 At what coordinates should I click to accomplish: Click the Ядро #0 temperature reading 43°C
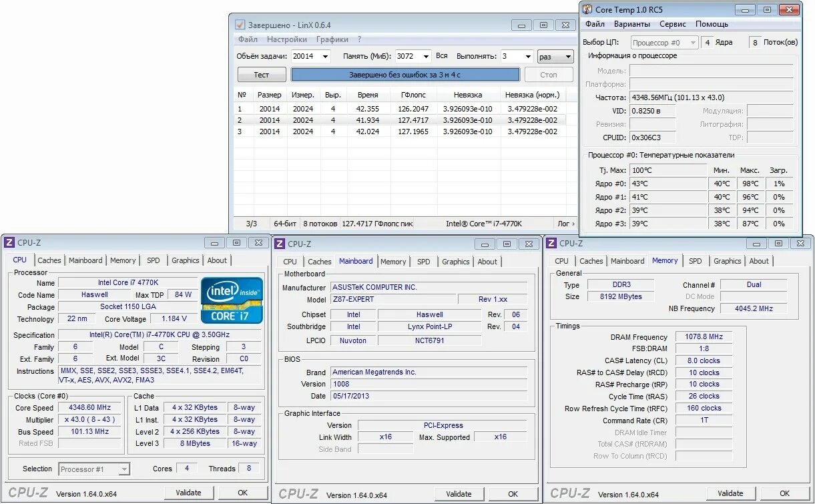tap(667, 184)
